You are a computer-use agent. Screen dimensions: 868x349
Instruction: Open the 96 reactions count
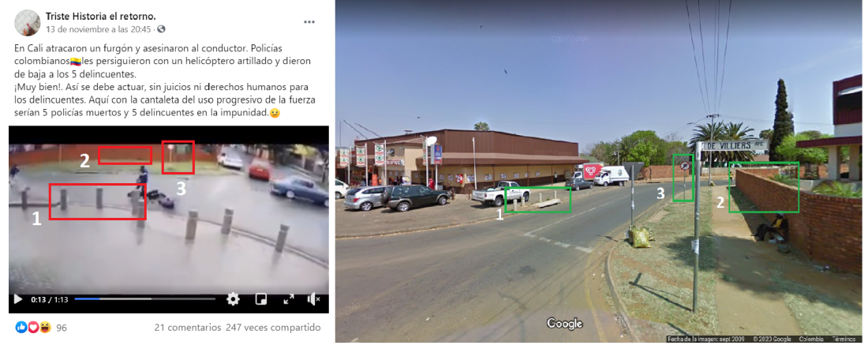pos(62,328)
